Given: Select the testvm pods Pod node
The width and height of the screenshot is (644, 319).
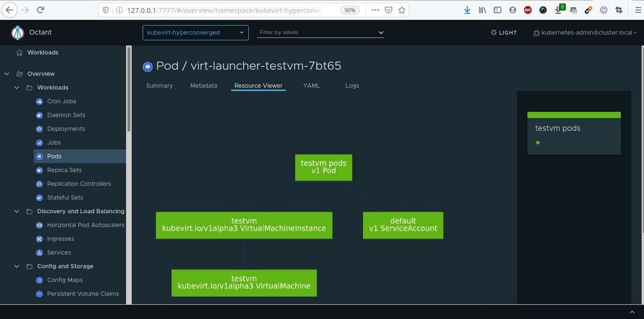Looking at the screenshot, I should tap(324, 167).
